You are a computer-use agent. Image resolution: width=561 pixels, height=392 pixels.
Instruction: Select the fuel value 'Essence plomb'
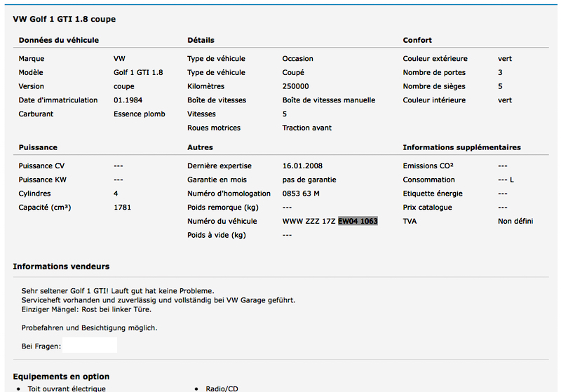(140, 114)
